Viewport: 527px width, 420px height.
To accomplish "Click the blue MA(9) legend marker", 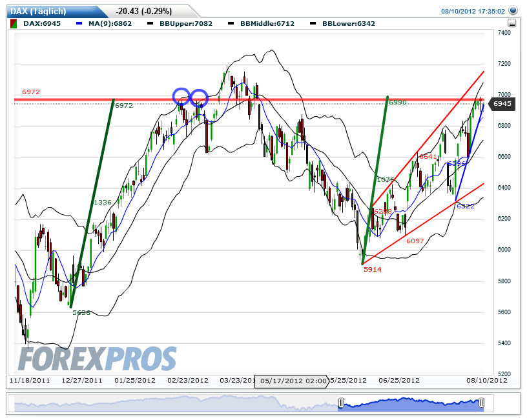I will (x=80, y=23).
